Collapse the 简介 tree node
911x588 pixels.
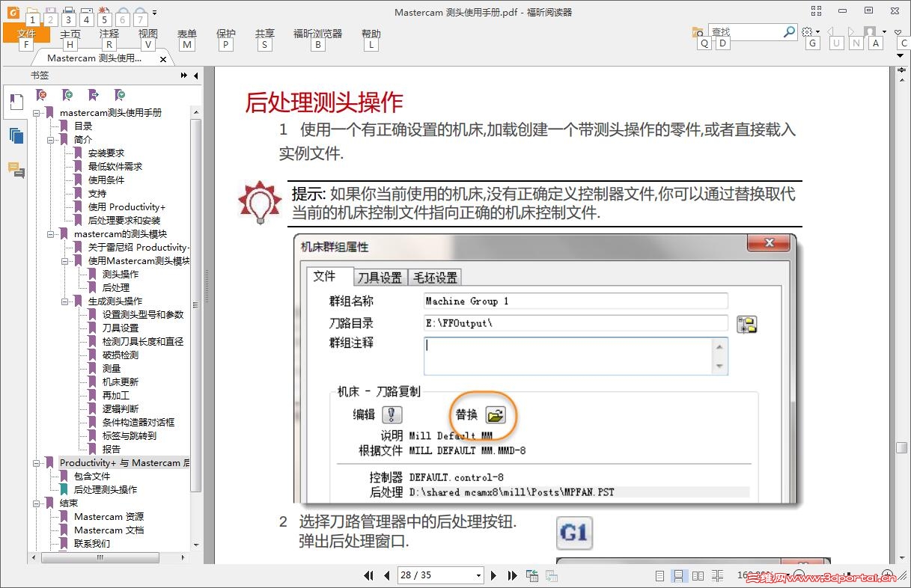[x=50, y=140]
